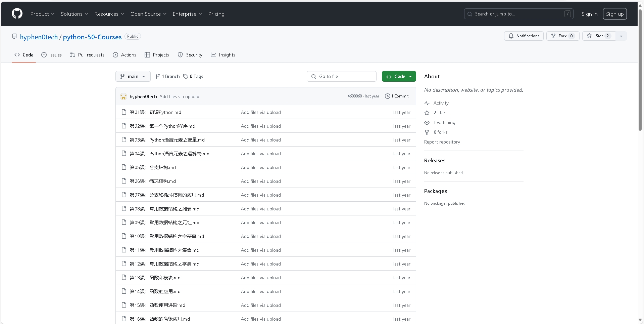This screenshot has width=644, height=324.
Task: Click the fork count badge showing 0
Action: (572, 36)
